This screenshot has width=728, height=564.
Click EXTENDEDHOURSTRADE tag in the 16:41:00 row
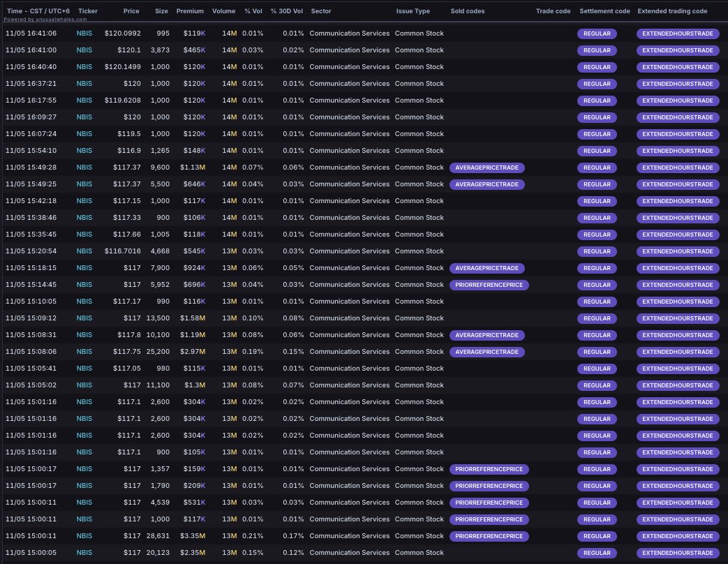pos(678,50)
